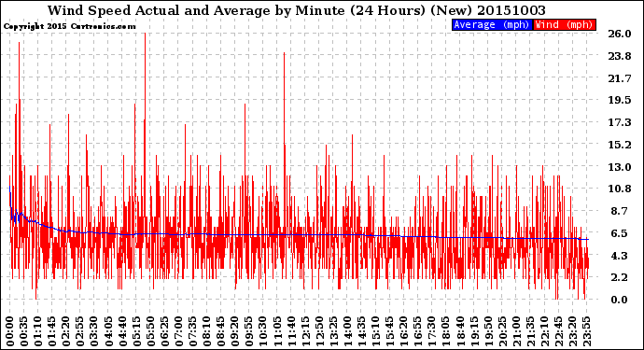Select the 8.7 y-axis label
Screen dimensions: 644x350
[620, 211]
